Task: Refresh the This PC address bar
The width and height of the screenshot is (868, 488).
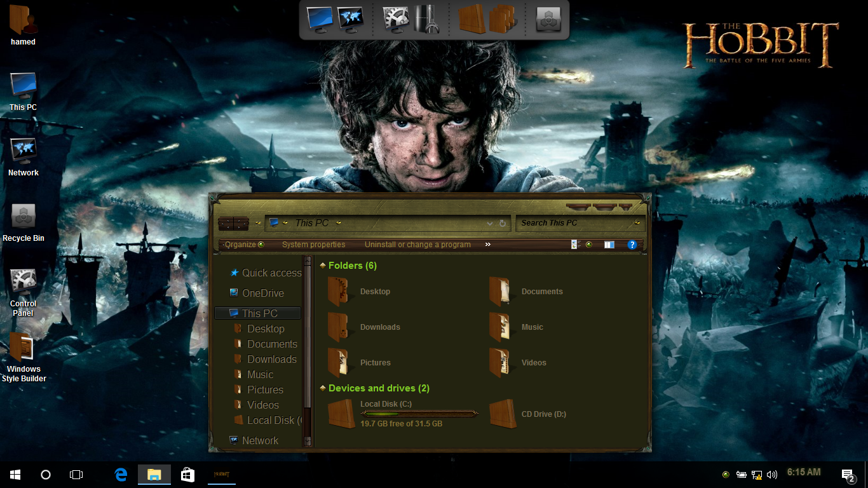Action: 503,224
